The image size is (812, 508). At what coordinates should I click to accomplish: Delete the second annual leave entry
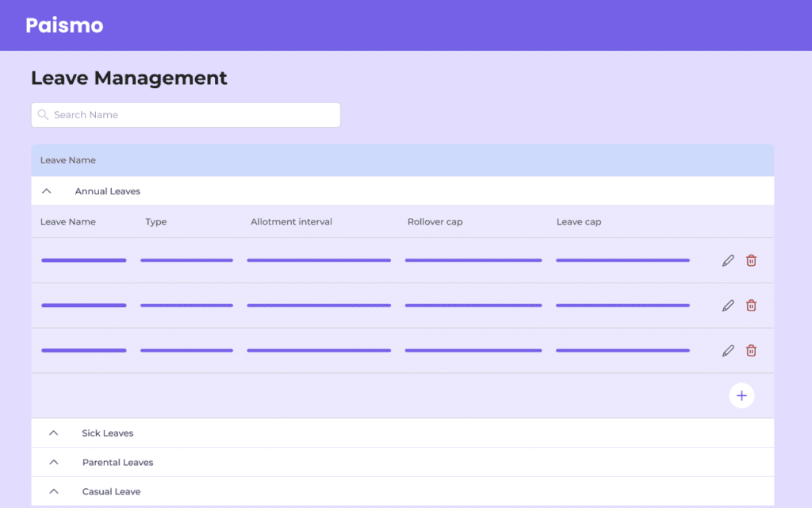751,305
